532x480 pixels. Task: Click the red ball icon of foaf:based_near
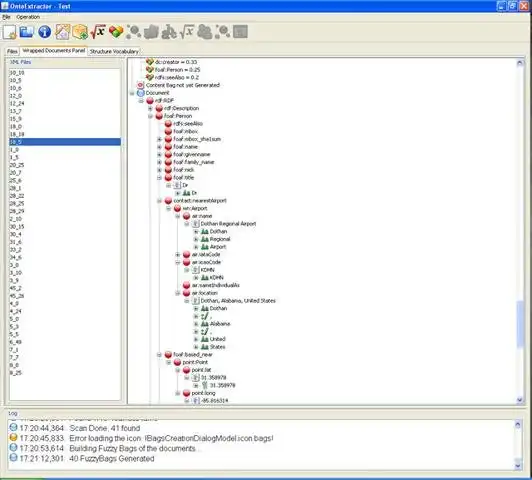[168, 354]
